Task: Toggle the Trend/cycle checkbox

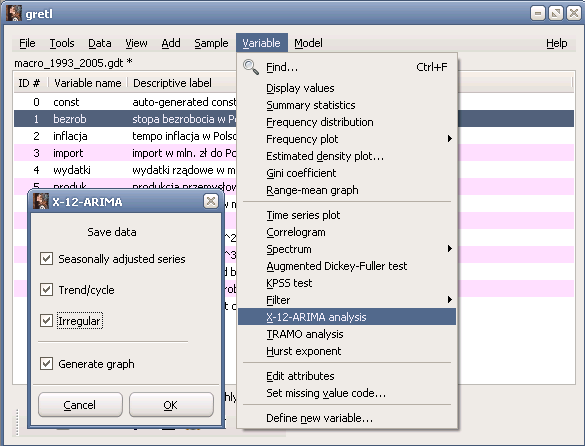Action: pos(46,290)
